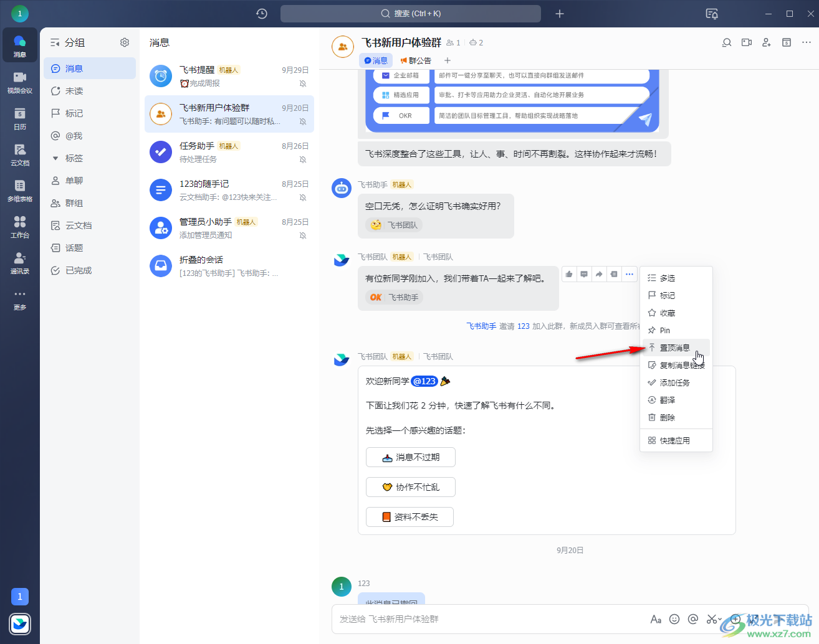Open the 折叠的会话 folded chats
The height and width of the screenshot is (644, 819).
[x=229, y=266]
